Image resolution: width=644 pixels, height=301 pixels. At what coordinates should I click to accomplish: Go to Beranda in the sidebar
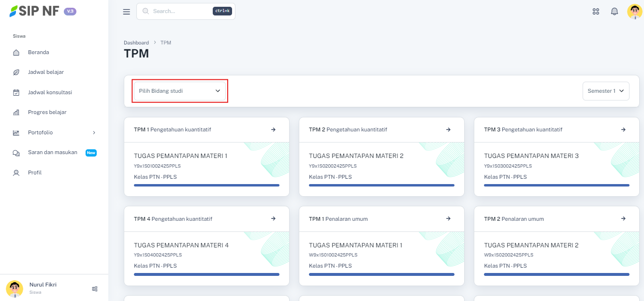pyautogui.click(x=38, y=52)
